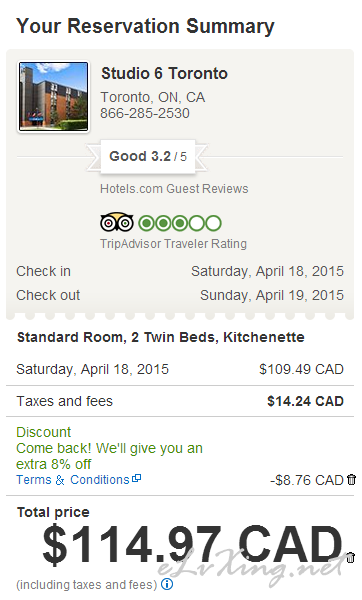The image size is (362, 600).
Task: Click the Hotels.com Guest Reviews text
Action: click(x=174, y=189)
